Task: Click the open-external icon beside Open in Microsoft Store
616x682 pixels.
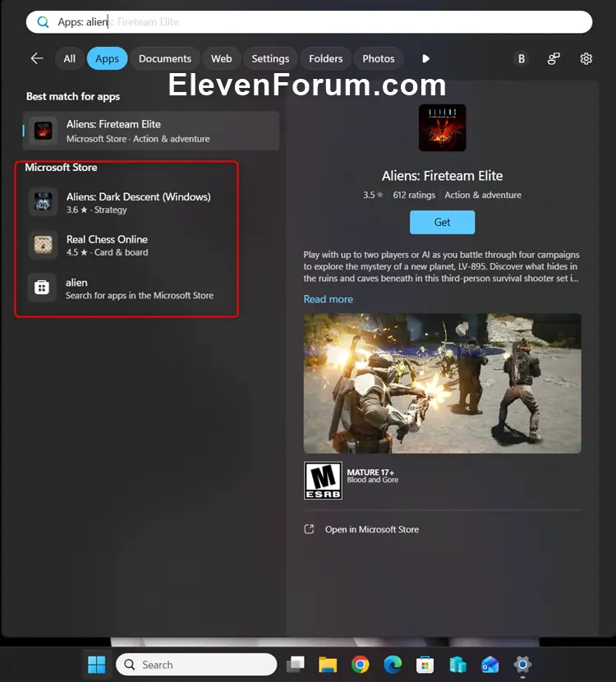Action: (309, 529)
